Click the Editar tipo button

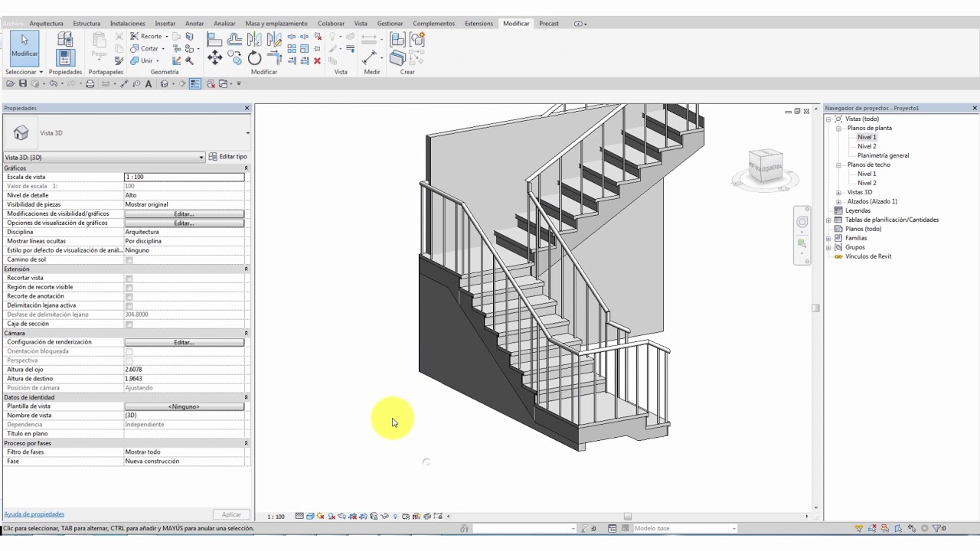coord(228,157)
